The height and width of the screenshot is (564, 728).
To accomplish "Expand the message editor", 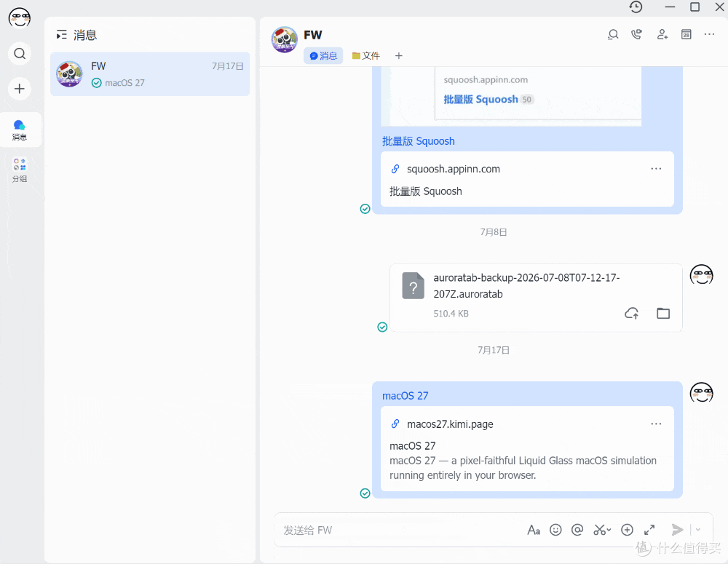I will pyautogui.click(x=649, y=530).
